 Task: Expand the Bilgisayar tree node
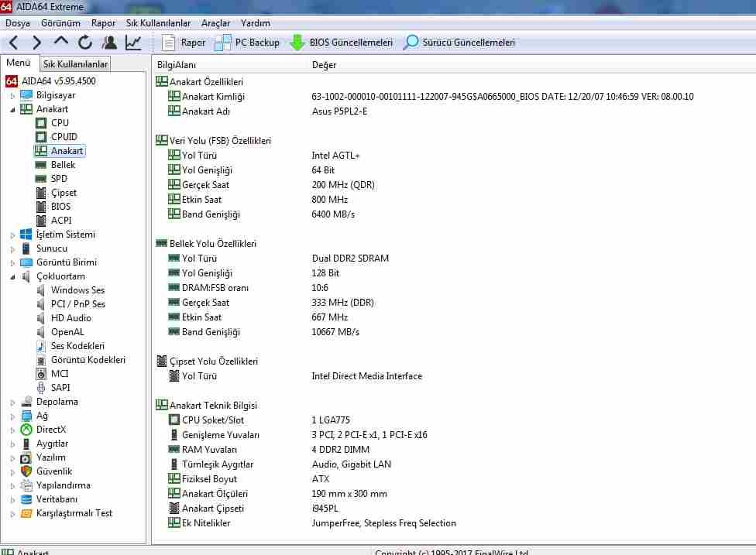[12, 95]
